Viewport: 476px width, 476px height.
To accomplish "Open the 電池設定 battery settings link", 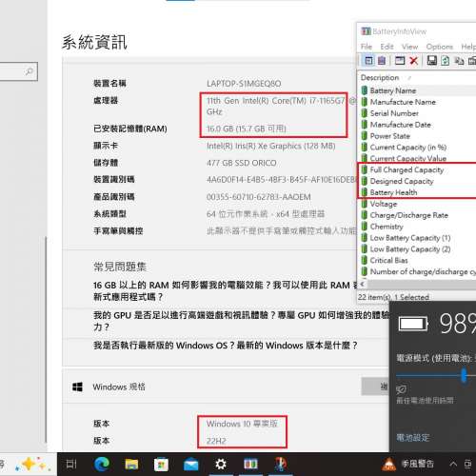I will coord(412,438).
